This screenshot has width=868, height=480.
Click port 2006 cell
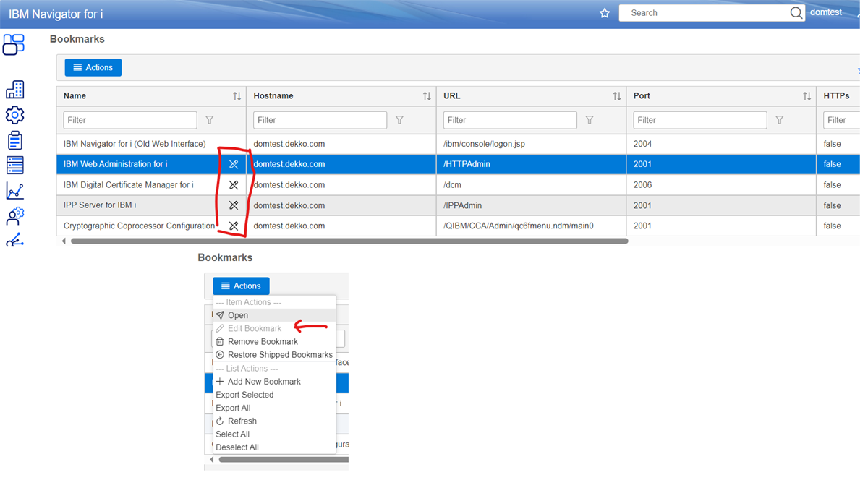tap(721, 185)
